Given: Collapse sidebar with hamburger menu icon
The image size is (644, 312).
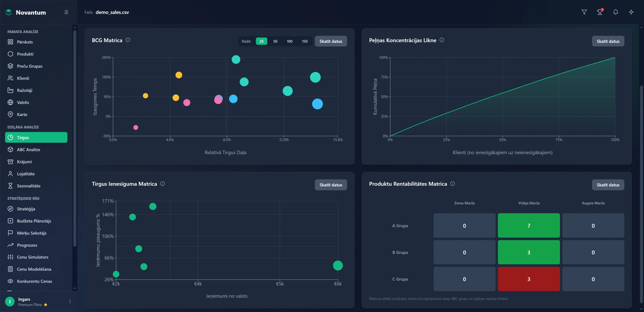Looking at the screenshot, I should tap(66, 12).
